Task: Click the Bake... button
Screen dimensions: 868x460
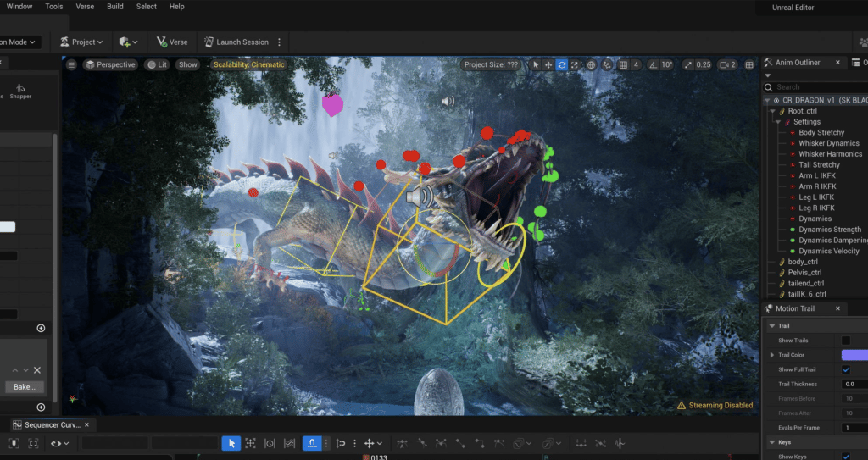Action: [x=25, y=387]
